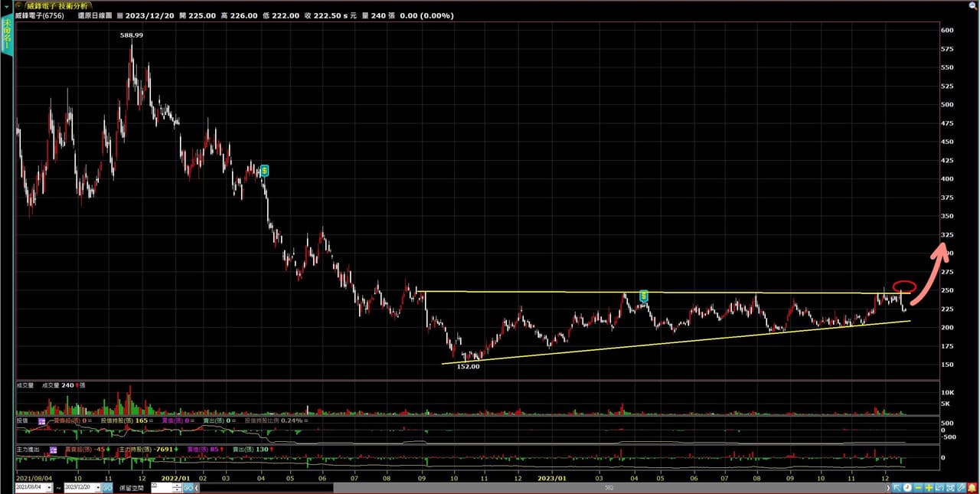Click the pencil edit tool icon

[961, 487]
